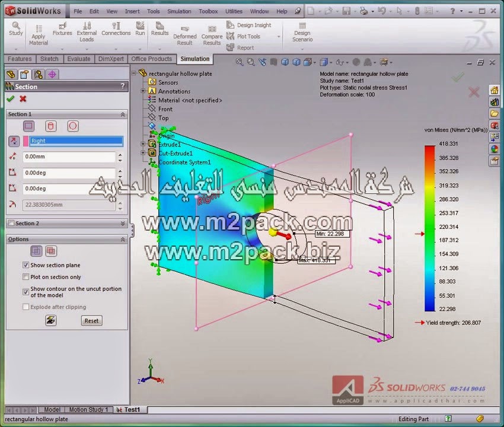The image size is (504, 427).
Task: Enable the Section 2 checkbox
Action: [11, 223]
